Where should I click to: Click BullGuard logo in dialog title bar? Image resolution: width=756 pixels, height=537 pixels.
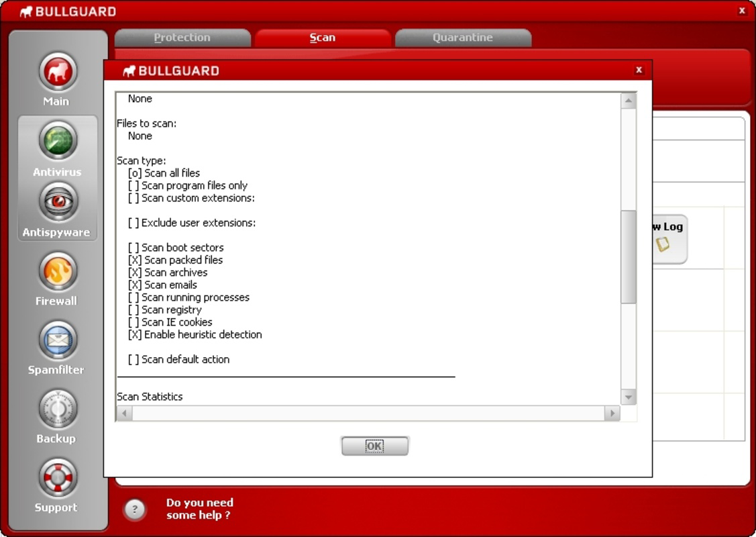[x=171, y=71]
